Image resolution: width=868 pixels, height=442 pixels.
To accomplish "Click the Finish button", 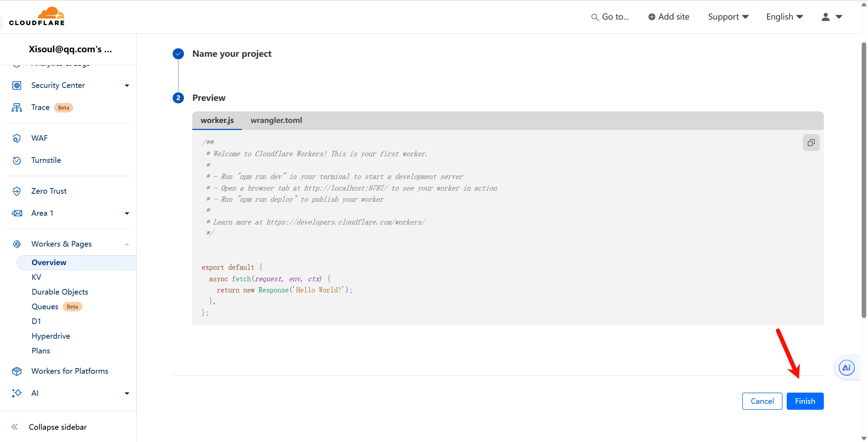I will tap(805, 401).
